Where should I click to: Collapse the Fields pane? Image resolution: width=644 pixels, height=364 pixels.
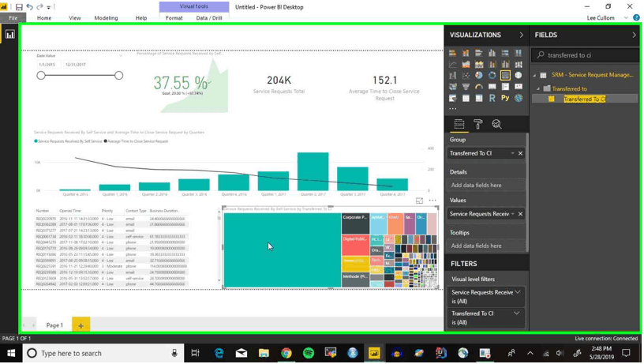634,35
